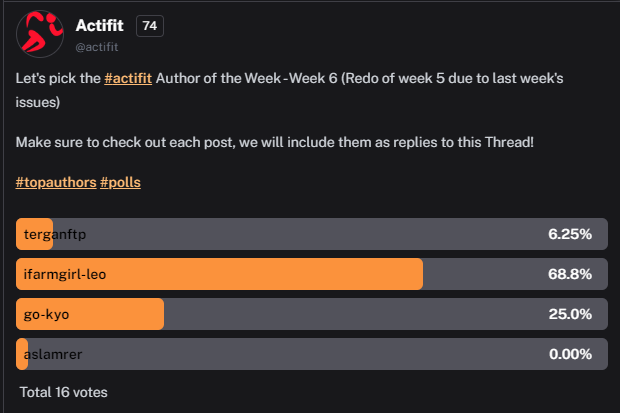Screen dimensions: 620x413
Task: Follow the #actifit hashtag link
Action: [128, 78]
